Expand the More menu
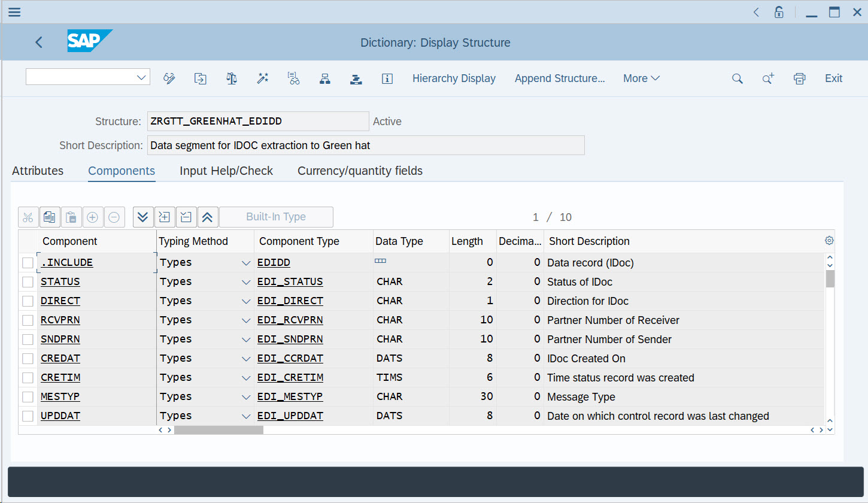The height and width of the screenshot is (503, 868). point(641,78)
